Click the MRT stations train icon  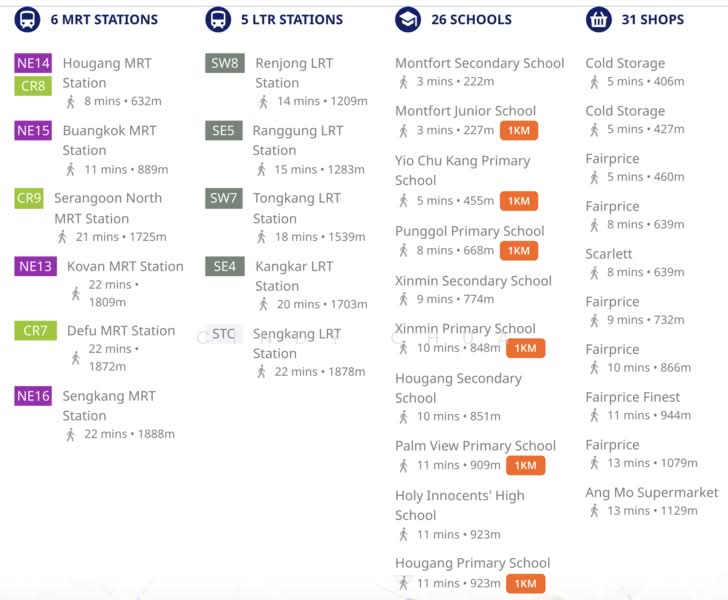point(27,19)
